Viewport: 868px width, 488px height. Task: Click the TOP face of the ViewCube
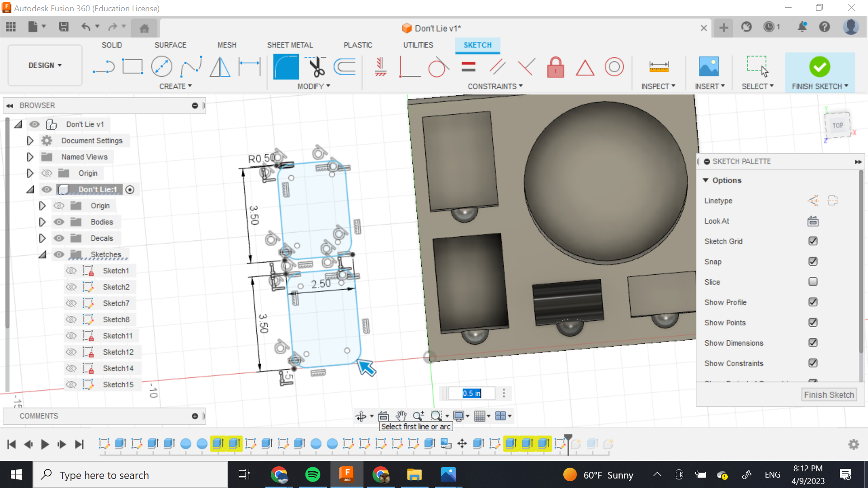[x=838, y=125]
